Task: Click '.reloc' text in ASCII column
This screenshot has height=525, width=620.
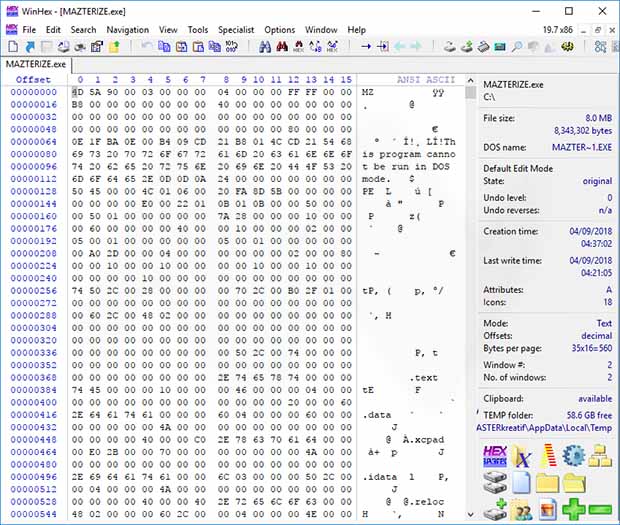Action: [x=426, y=502]
